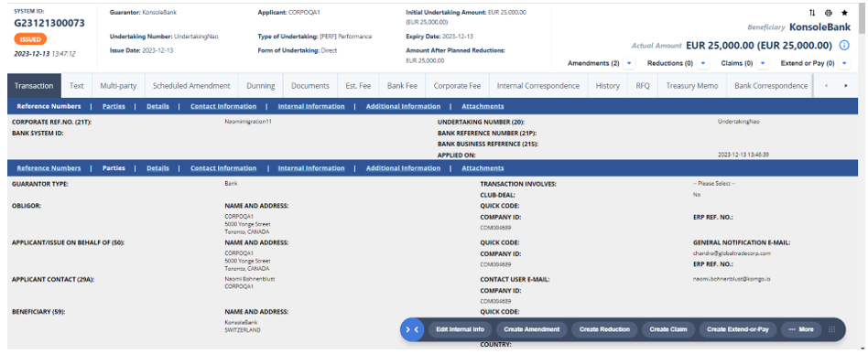The image size is (868, 354).
Task: Open the Text tab
Action: pyautogui.click(x=76, y=86)
